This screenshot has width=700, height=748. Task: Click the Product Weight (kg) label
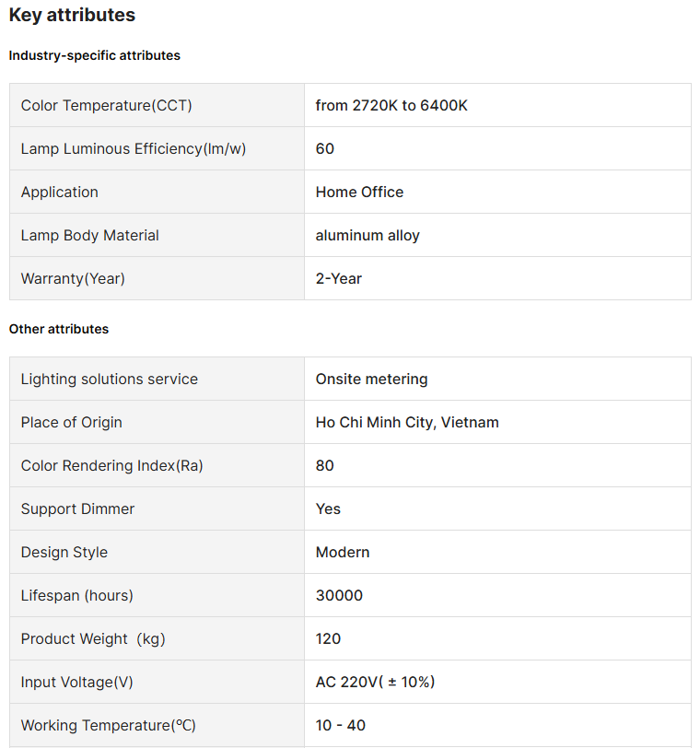(x=93, y=638)
